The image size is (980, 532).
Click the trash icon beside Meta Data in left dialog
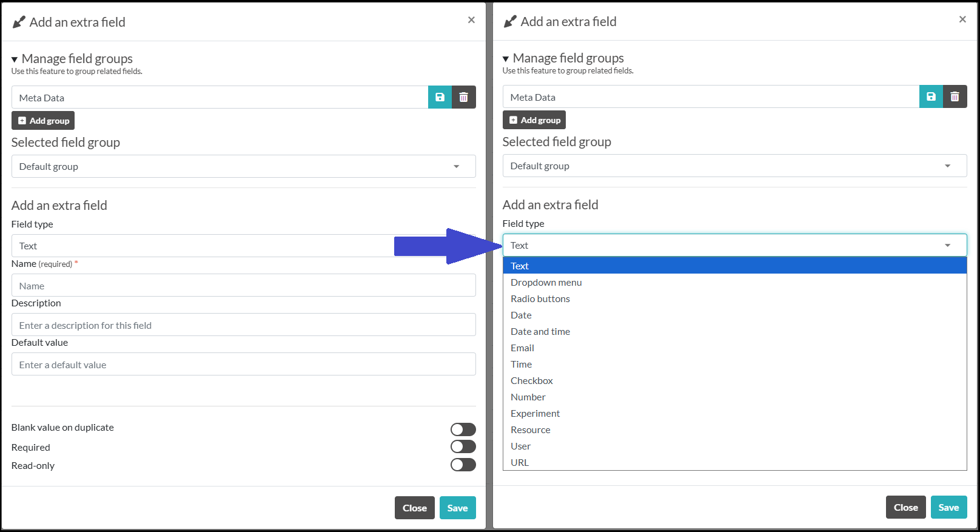463,97
